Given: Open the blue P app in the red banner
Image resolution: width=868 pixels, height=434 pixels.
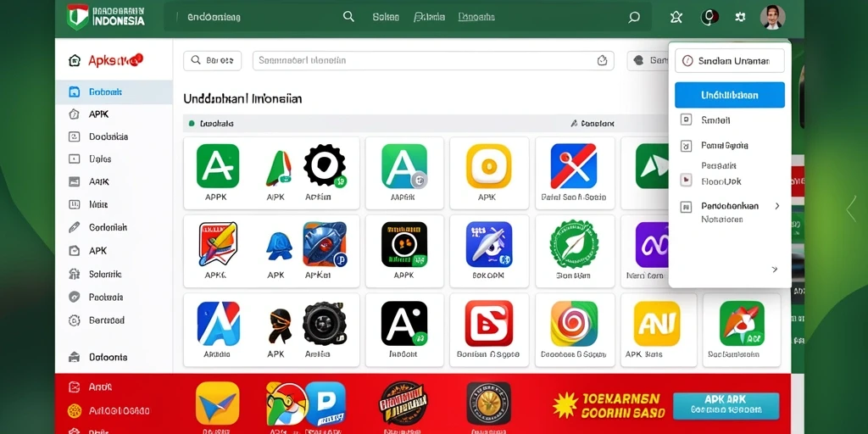Looking at the screenshot, I should point(325,403).
